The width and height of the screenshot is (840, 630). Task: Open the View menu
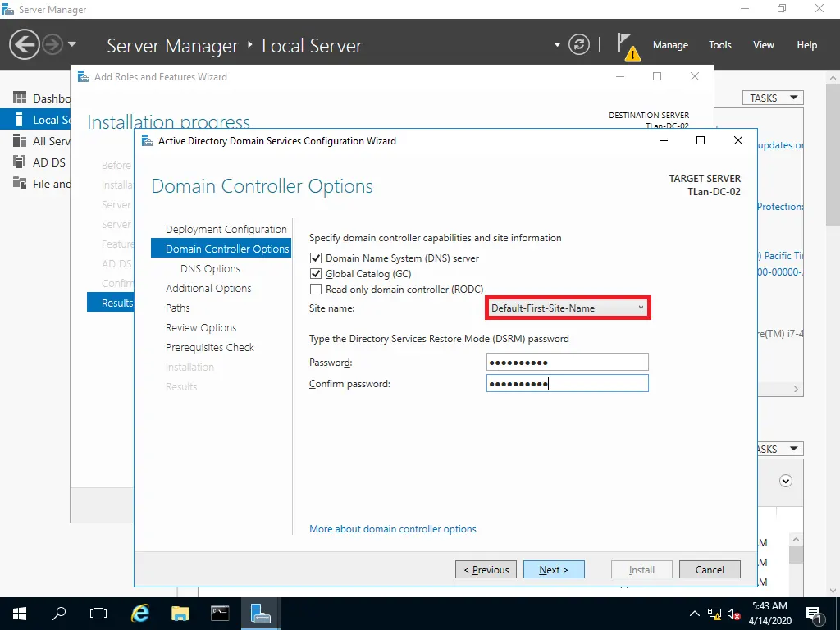pos(764,45)
